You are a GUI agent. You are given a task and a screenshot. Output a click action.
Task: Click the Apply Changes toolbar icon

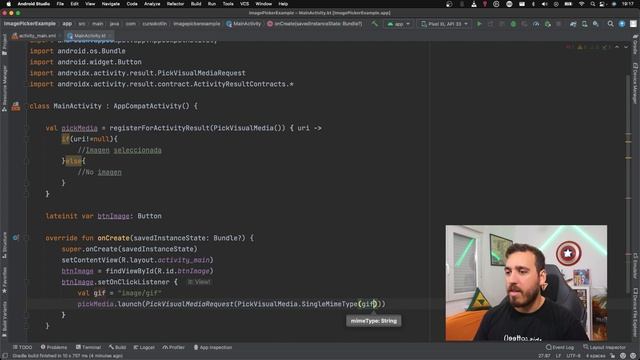(491, 24)
